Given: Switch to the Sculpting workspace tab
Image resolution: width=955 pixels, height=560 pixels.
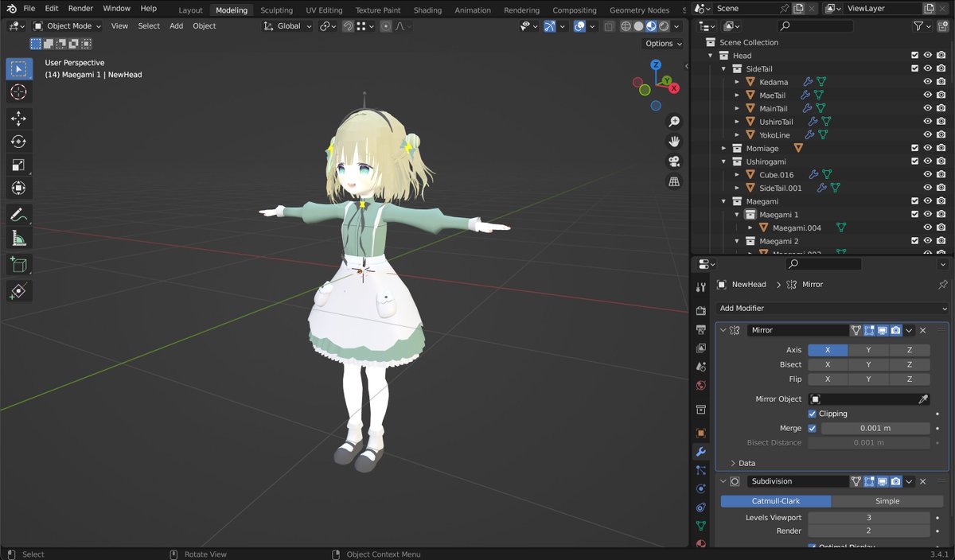Looking at the screenshot, I should [x=277, y=10].
